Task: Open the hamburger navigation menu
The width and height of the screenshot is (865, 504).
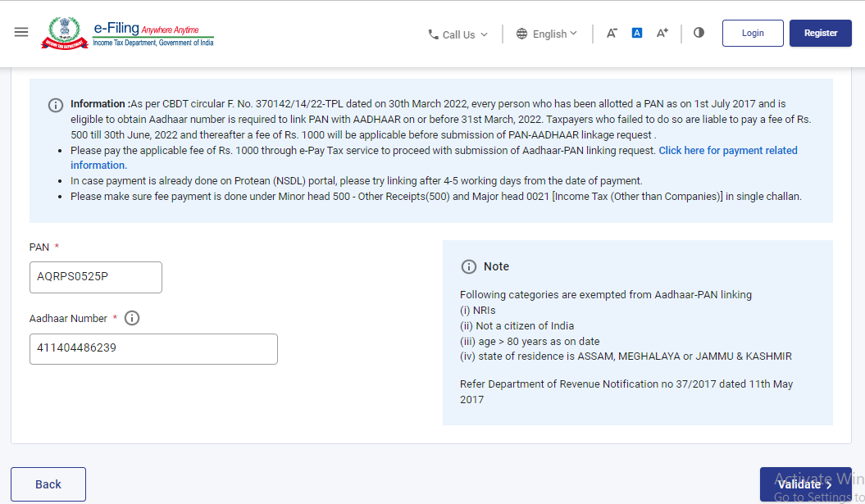Action: tap(21, 32)
